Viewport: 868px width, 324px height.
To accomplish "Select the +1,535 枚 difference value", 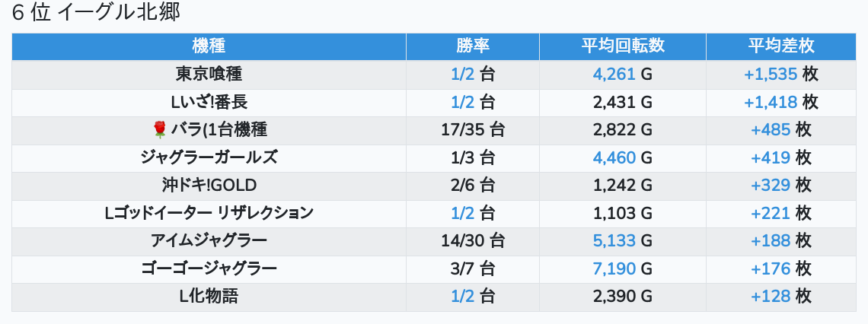I will coord(780,75).
